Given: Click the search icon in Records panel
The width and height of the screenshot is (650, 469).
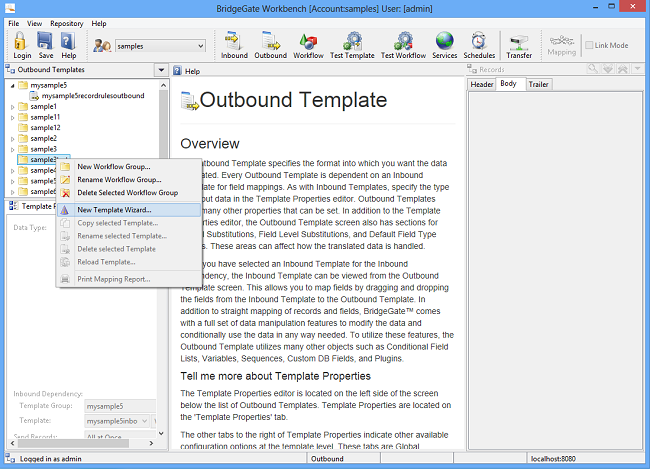Looking at the screenshot, I should [593, 69].
